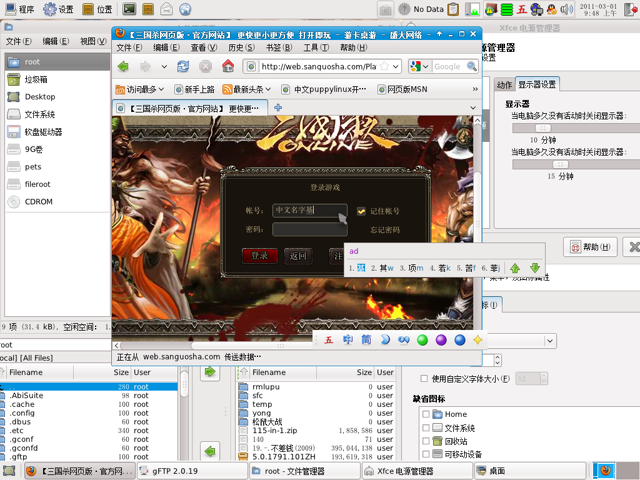This screenshot has width=640, height=480.
Task: Click the green ball on IME bar
Action: point(422,340)
